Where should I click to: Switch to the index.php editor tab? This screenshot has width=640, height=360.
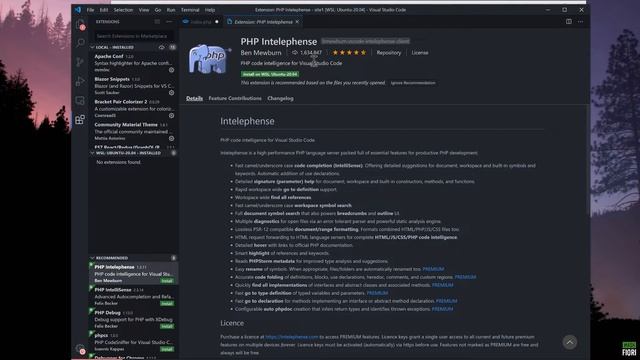(200, 22)
